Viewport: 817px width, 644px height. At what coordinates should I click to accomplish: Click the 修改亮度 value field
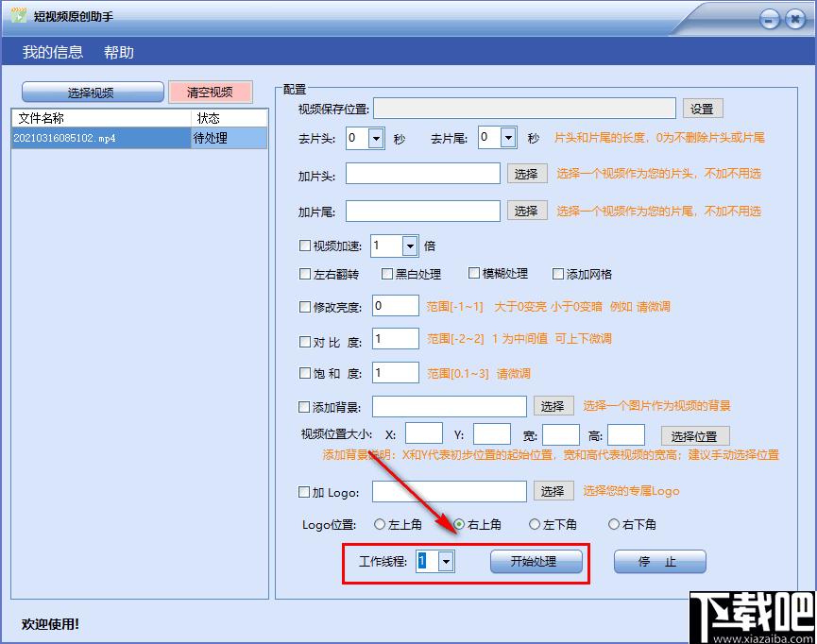point(396,306)
